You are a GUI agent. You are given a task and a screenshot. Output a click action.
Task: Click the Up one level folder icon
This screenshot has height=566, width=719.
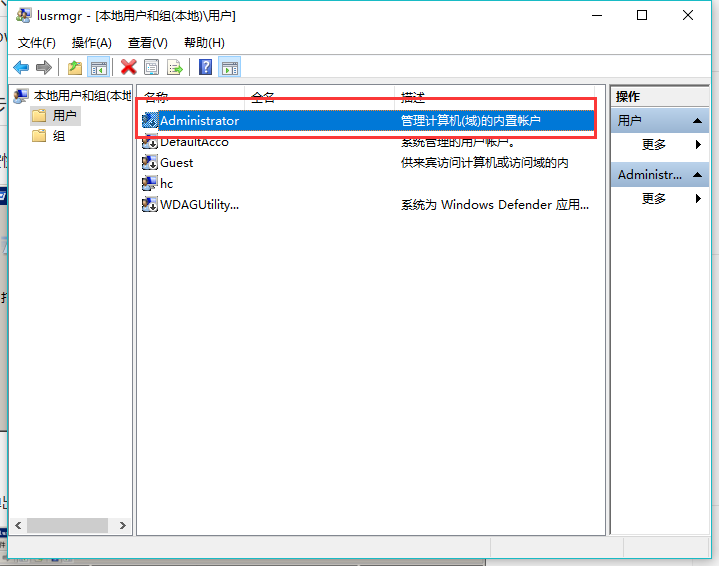click(x=75, y=67)
